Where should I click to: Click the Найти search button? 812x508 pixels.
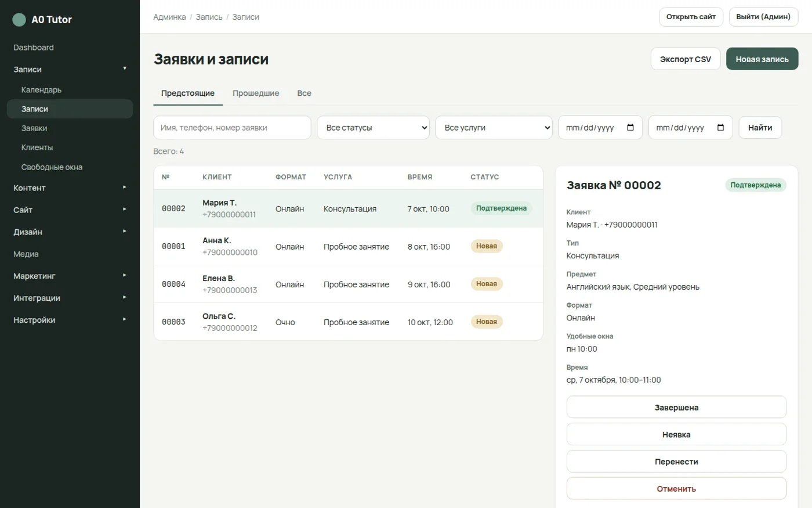(760, 128)
